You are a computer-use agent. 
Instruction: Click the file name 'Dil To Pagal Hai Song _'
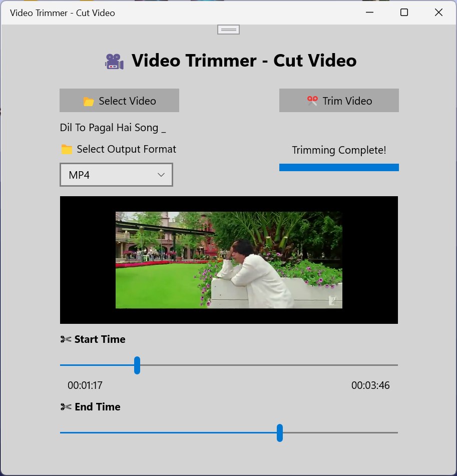click(x=113, y=128)
